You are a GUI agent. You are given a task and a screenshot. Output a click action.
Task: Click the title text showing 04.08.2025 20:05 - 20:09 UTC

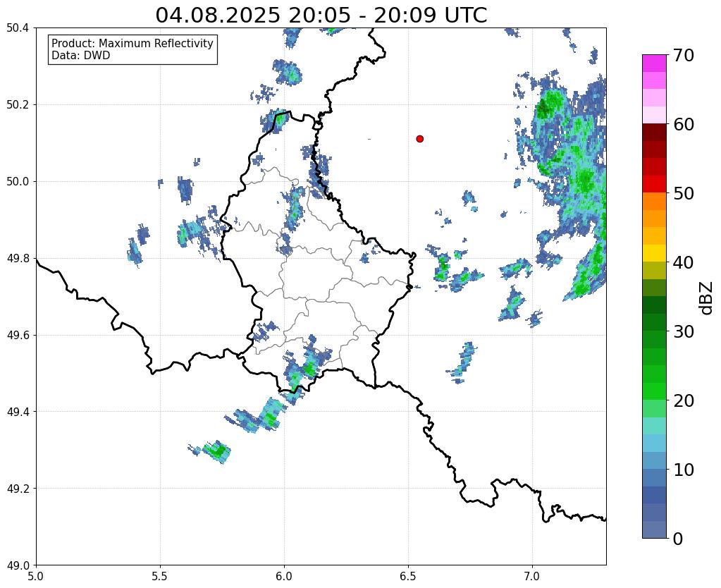click(x=321, y=16)
